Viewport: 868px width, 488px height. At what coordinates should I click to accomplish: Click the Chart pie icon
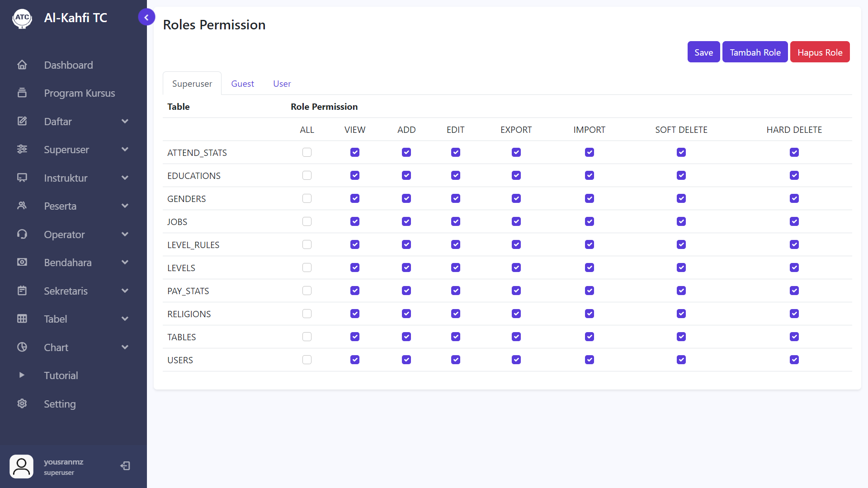(22, 347)
